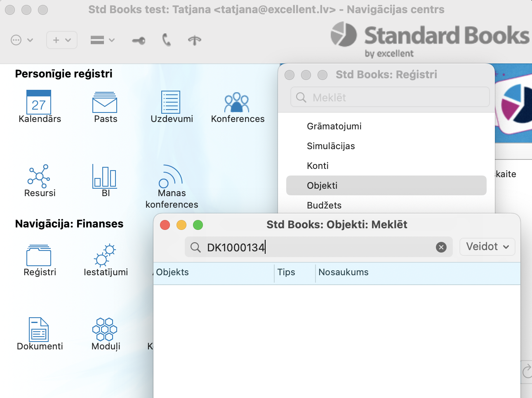Open the ellipsis options dropdown in toolbar
532x398 pixels.
[x=21, y=40]
